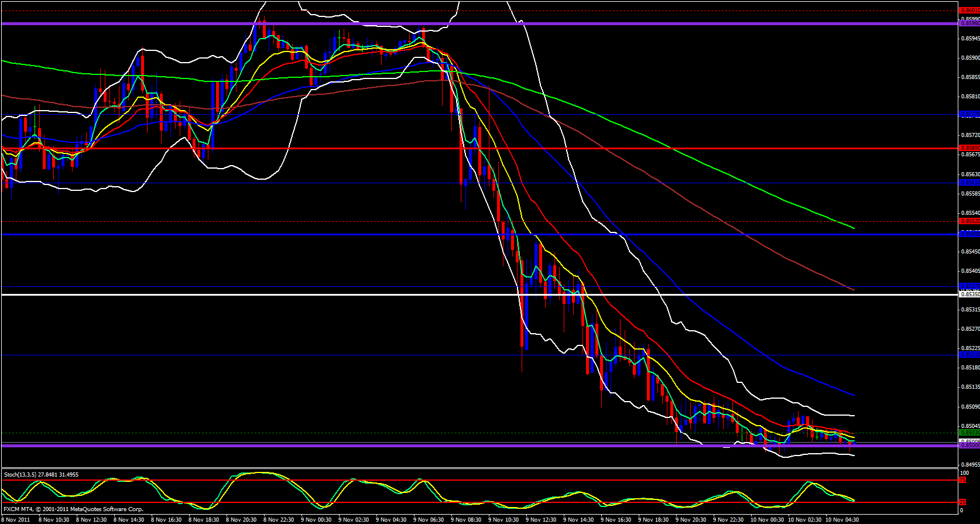Select the purple 0.85980 price level tag
The height and width of the screenshot is (524, 980).
click(968, 23)
